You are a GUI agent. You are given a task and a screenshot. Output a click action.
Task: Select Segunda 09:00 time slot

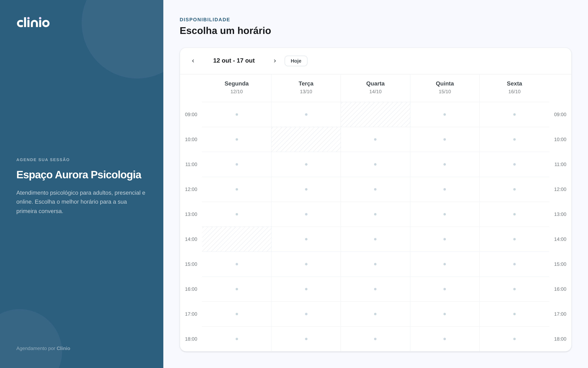237,114
